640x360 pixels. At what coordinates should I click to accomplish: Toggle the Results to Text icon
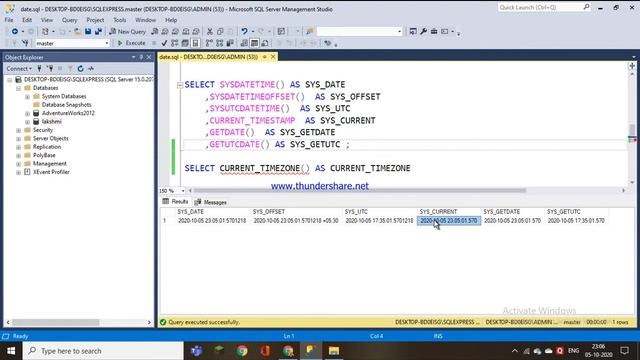coord(244,43)
